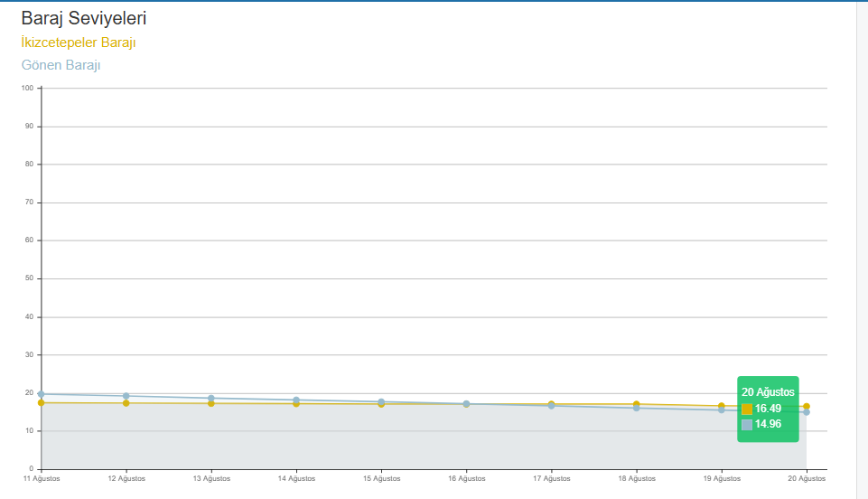Click the tooltip value 16.49
The width and height of the screenshot is (868, 499).
point(768,409)
